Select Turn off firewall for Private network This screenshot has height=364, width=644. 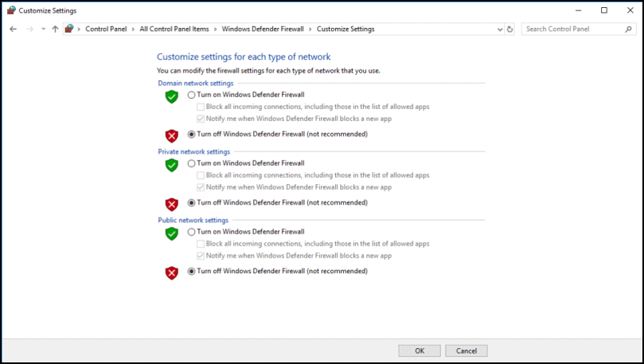point(191,203)
